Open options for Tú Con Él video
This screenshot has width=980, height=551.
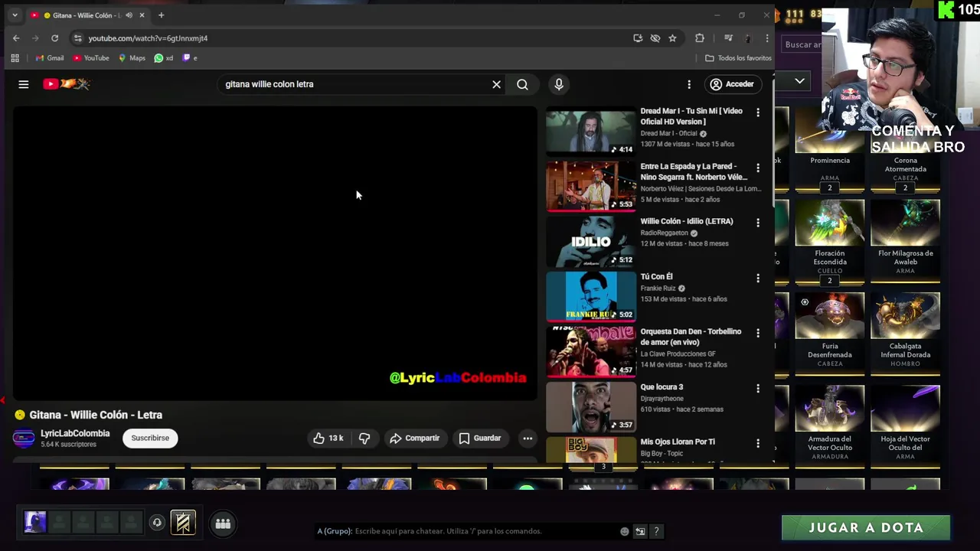(x=758, y=278)
